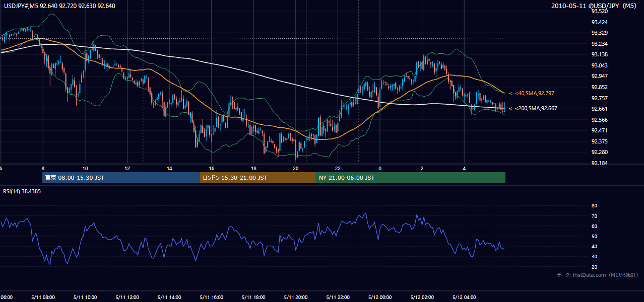This screenshot has width=644, height=302.
Task: Click price axis value 92.566
Action: click(599, 120)
